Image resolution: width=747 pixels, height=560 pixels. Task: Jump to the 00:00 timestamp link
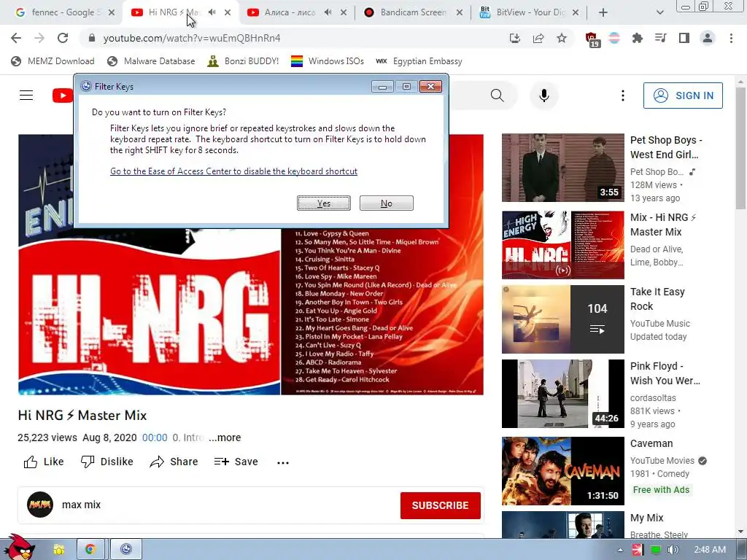coord(155,437)
